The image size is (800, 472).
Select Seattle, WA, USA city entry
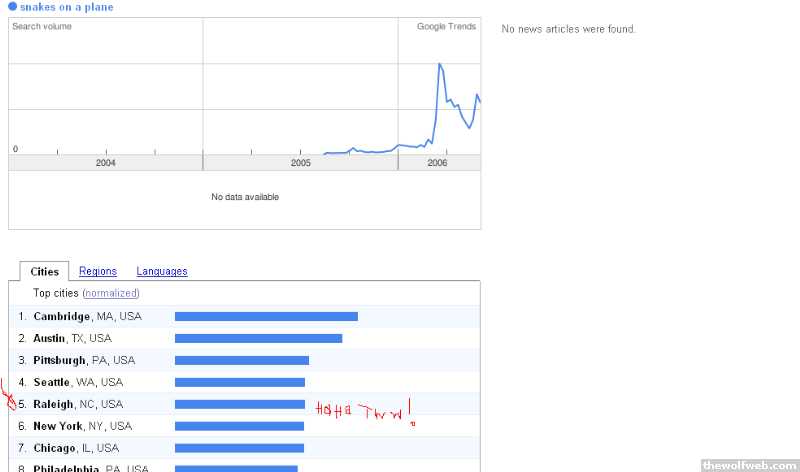click(78, 382)
